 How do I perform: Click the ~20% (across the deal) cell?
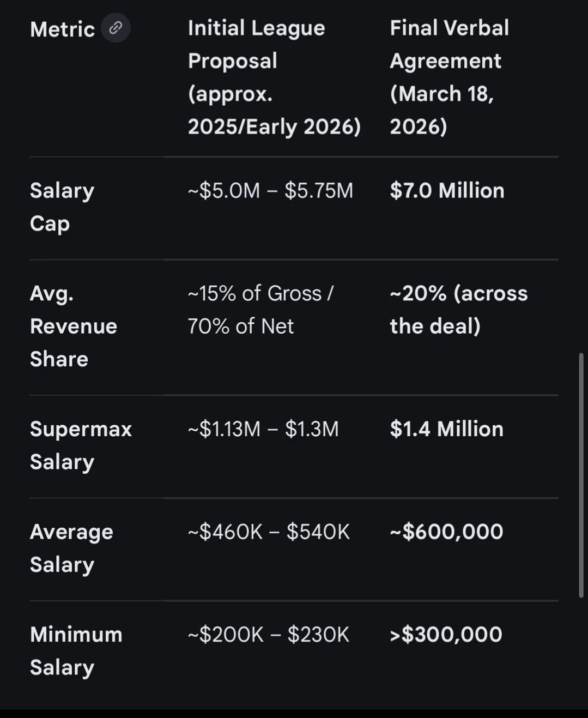[458, 310]
